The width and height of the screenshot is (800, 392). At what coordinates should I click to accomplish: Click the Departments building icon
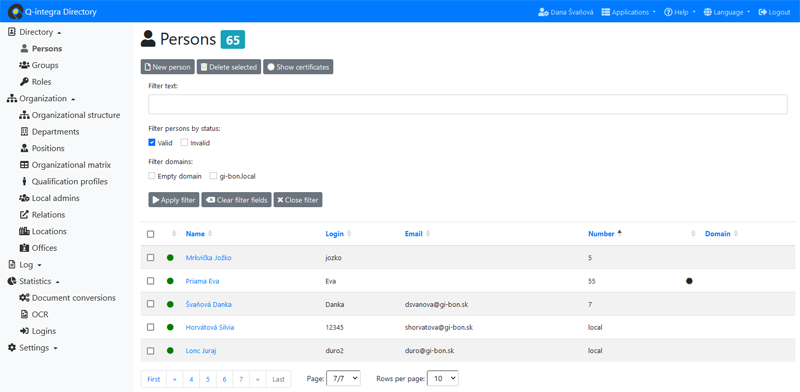pyautogui.click(x=24, y=132)
